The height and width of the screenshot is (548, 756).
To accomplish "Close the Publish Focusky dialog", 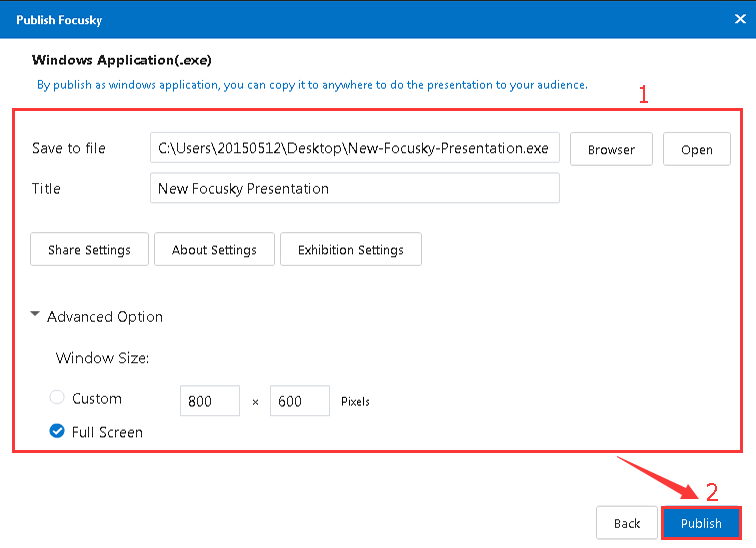I will (x=740, y=19).
